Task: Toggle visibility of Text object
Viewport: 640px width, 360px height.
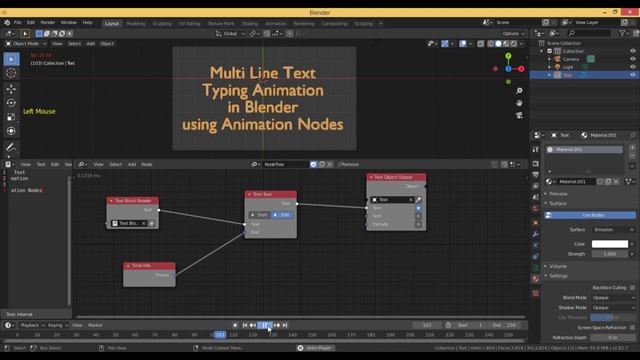Action: [x=633, y=75]
